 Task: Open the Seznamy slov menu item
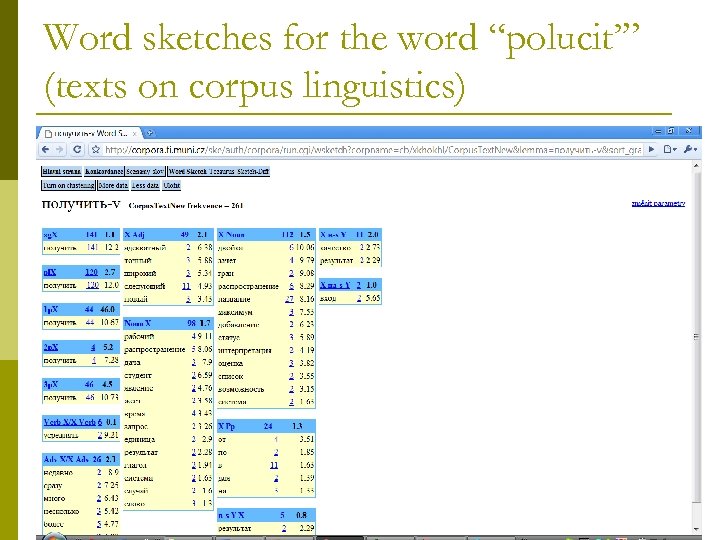(145, 171)
